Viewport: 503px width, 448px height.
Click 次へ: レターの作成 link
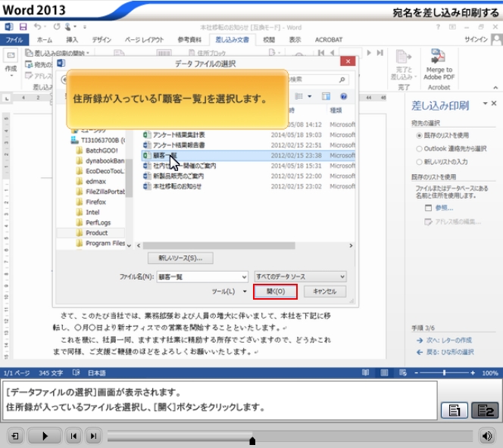[x=449, y=341]
